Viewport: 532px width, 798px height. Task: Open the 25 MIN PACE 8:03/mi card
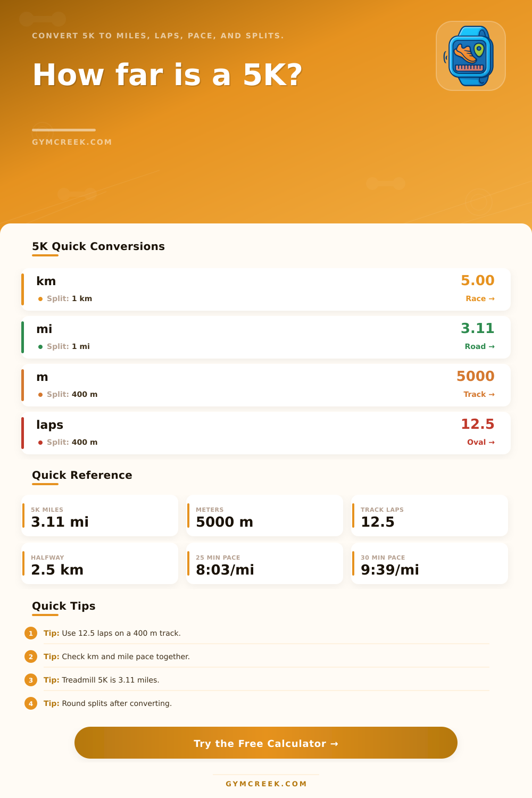pos(264,563)
